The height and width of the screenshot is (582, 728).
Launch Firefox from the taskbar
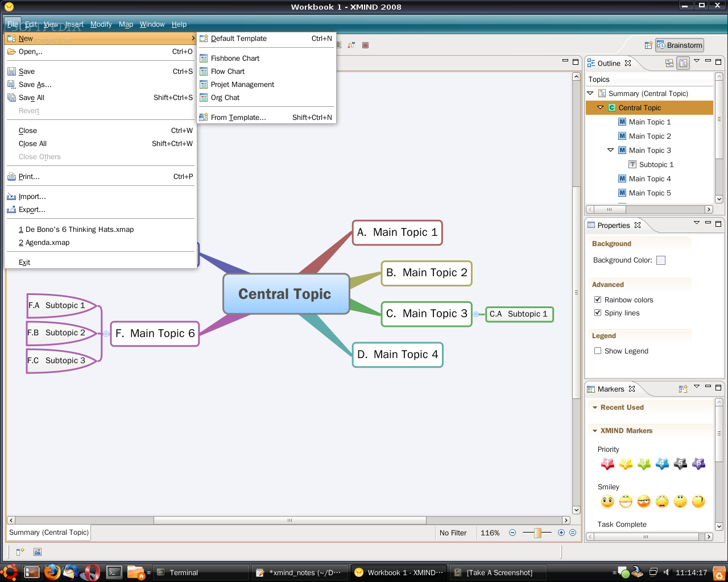[52, 572]
